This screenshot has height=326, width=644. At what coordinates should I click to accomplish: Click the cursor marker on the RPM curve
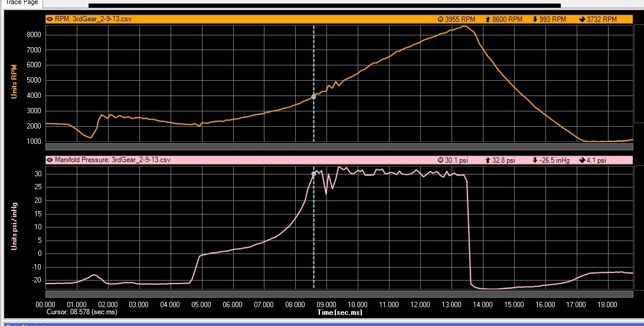[x=313, y=97]
